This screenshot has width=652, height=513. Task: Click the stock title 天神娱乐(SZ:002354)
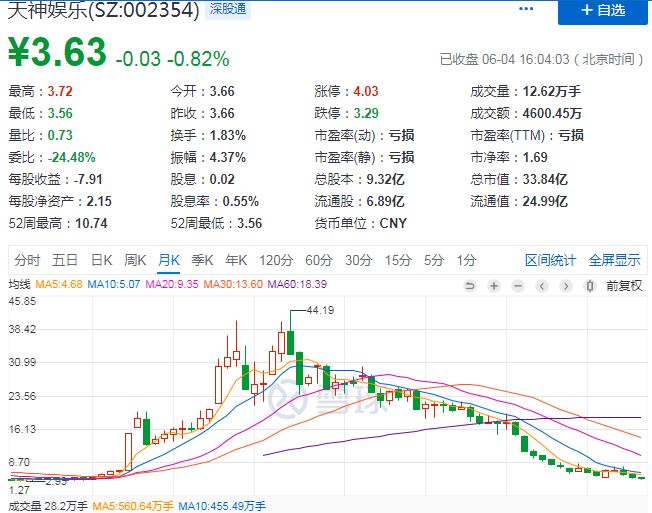[x=104, y=10]
